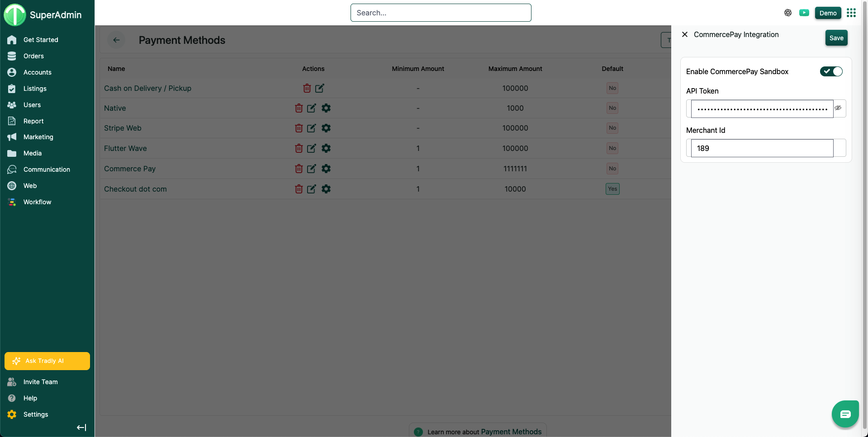The image size is (868, 437).
Task: Show the hidden API Token value
Action: 838,108
